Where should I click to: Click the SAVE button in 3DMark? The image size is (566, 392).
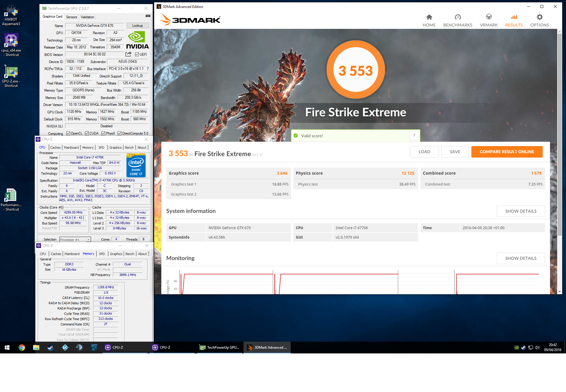[455, 152]
